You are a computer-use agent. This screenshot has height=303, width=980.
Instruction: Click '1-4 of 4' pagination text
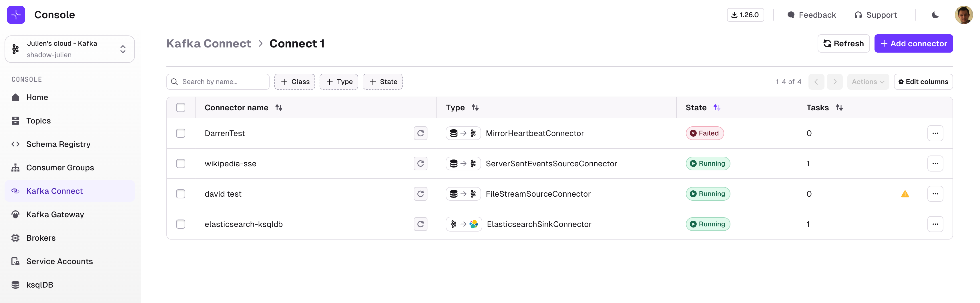click(788, 82)
